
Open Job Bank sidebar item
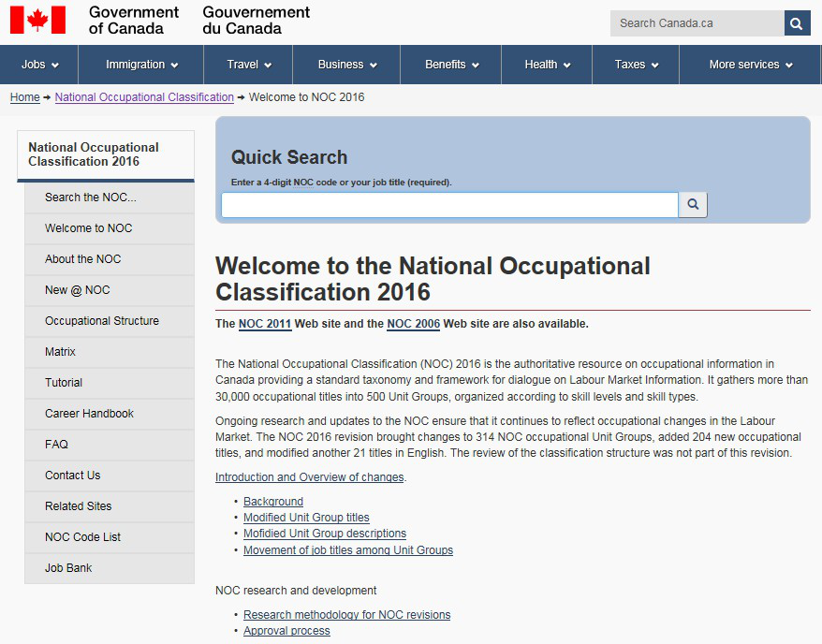point(109,568)
